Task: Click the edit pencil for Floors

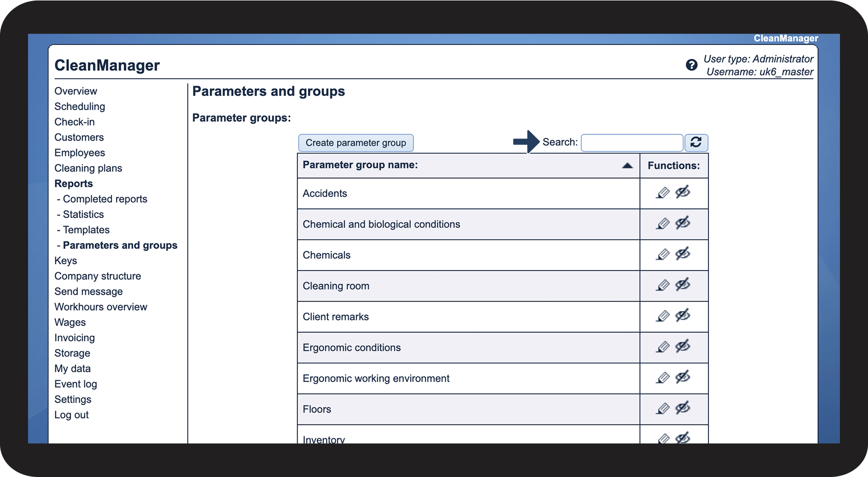Action: pyautogui.click(x=663, y=409)
